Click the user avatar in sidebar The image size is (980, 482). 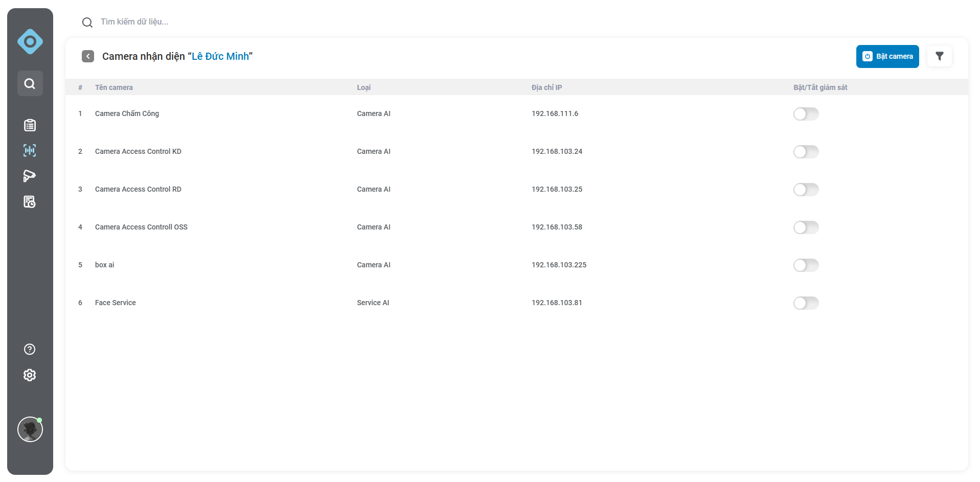30,429
